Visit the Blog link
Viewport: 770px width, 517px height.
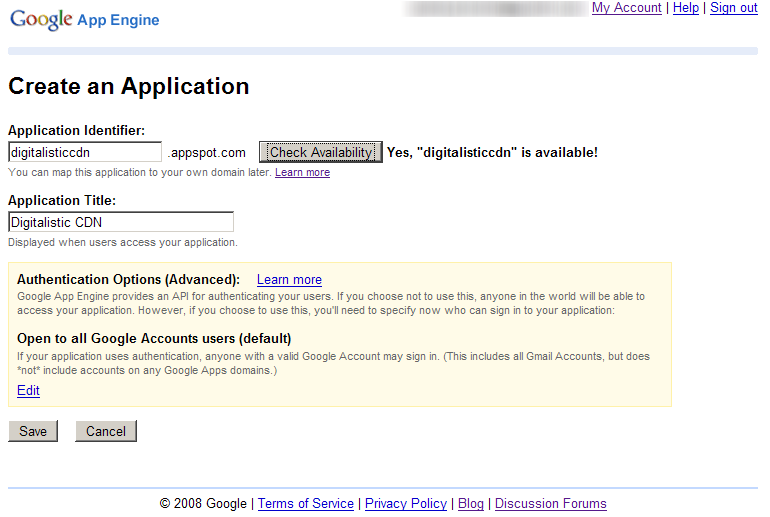470,504
